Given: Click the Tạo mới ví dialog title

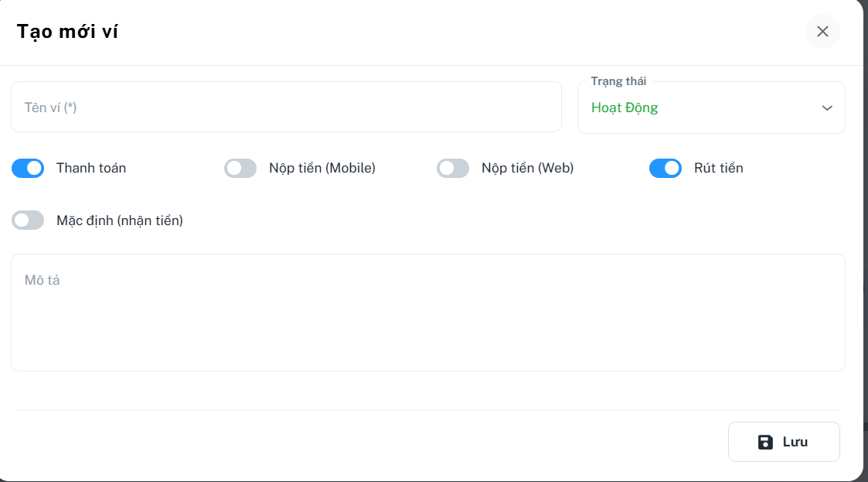Looking at the screenshot, I should (67, 32).
